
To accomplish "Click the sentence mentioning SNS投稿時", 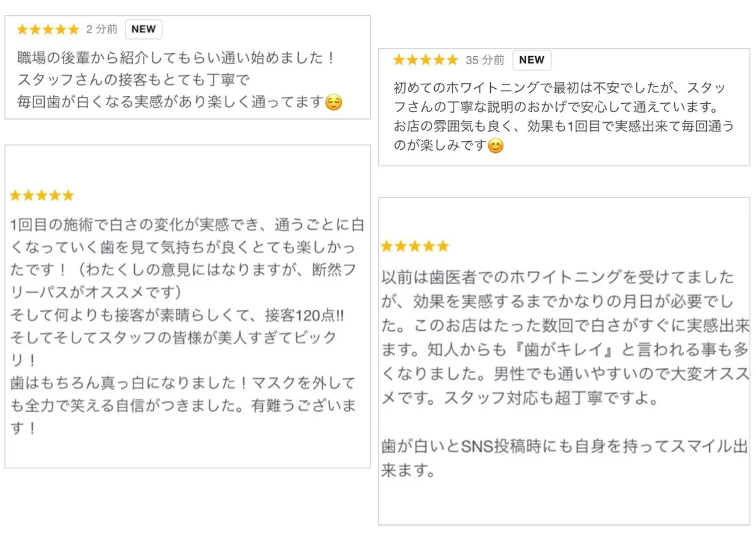I will tap(564, 448).
